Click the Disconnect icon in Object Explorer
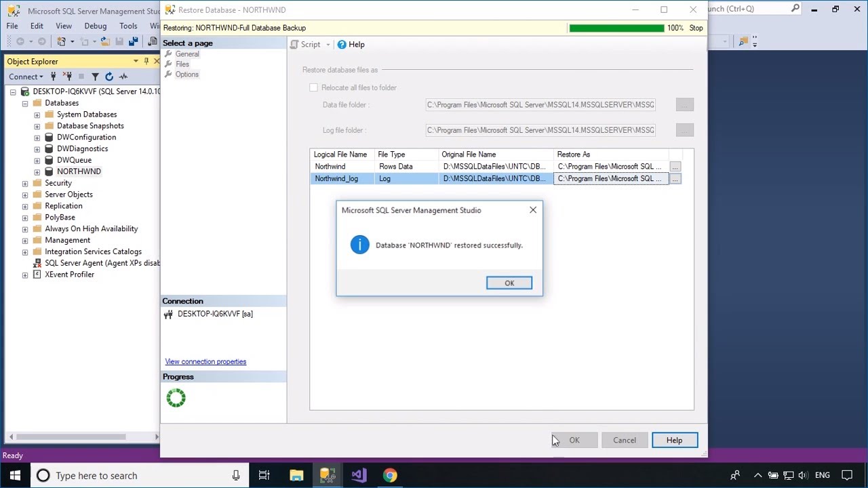 (x=68, y=77)
